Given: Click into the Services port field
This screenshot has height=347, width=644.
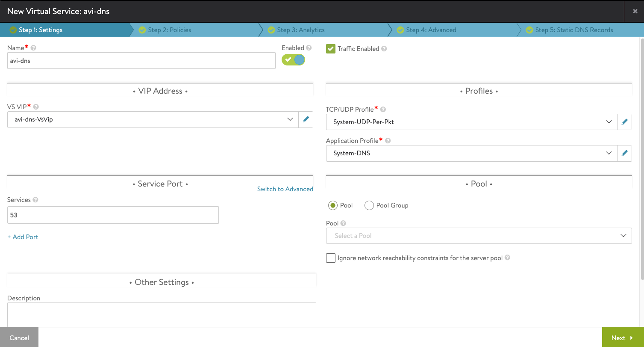Looking at the screenshot, I should 113,215.
